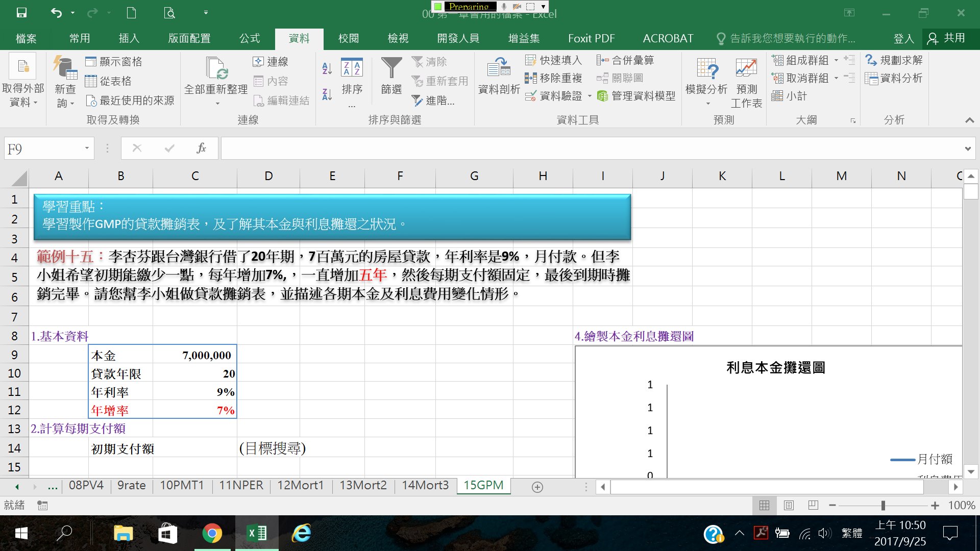
Task: Sort descending with Z-A icon
Action: pyautogui.click(x=327, y=94)
